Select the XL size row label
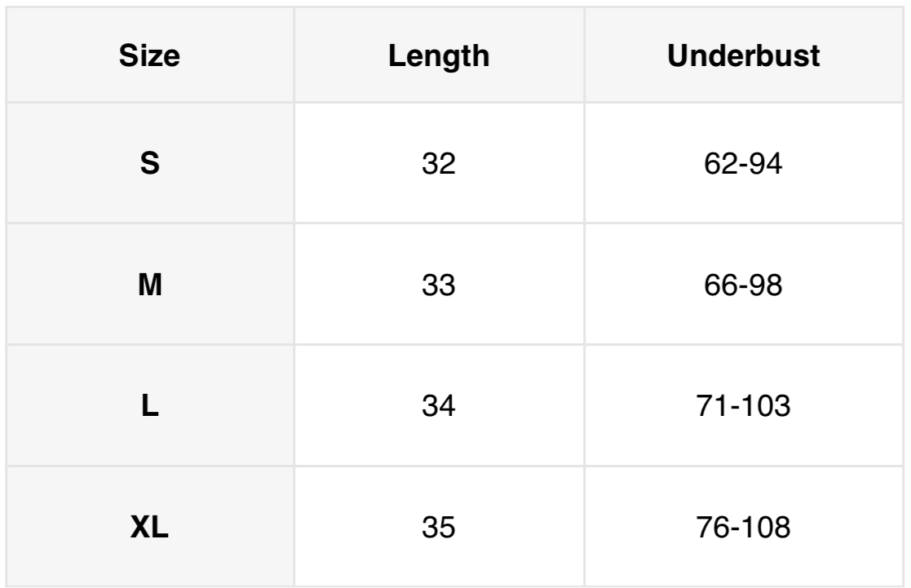 coord(149,525)
